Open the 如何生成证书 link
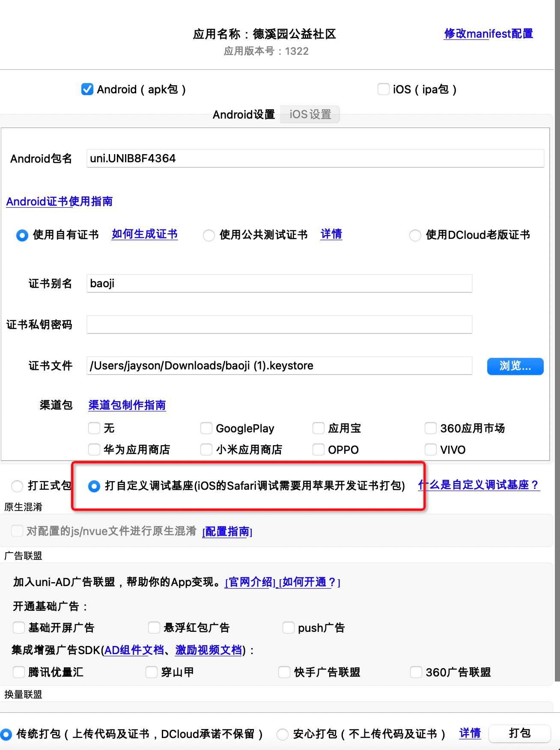Screen dimensions: 560x750 click(x=145, y=234)
